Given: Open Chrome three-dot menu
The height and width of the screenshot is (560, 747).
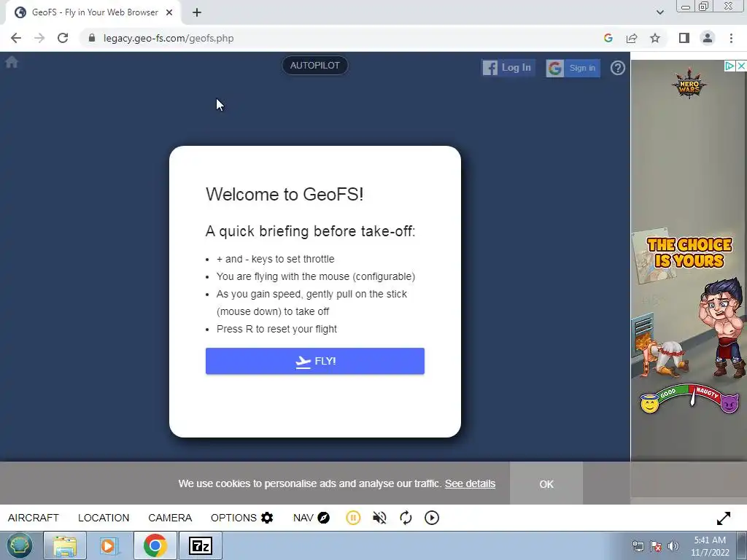Looking at the screenshot, I should click(731, 38).
